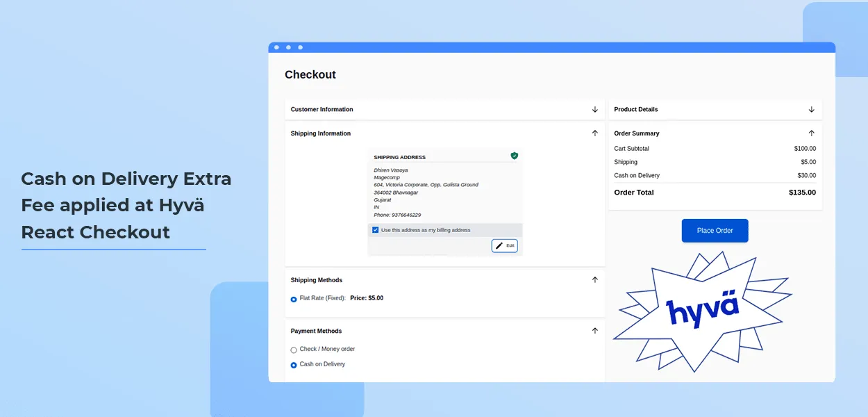Image resolution: width=868 pixels, height=417 pixels.
Task: Click the green verified shield icon
Action: point(514,156)
